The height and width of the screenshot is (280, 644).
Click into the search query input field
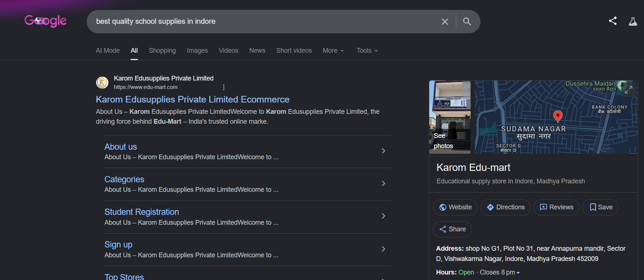pos(263,22)
